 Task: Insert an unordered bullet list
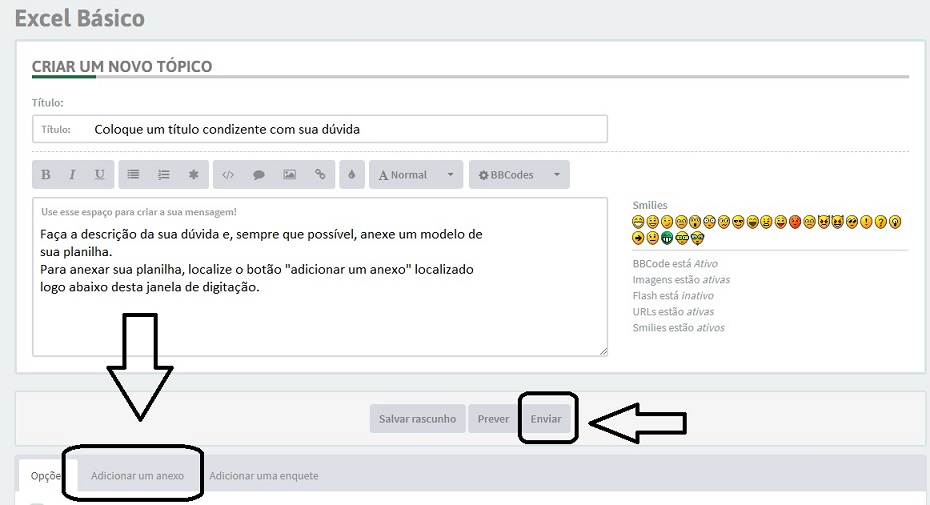133,174
